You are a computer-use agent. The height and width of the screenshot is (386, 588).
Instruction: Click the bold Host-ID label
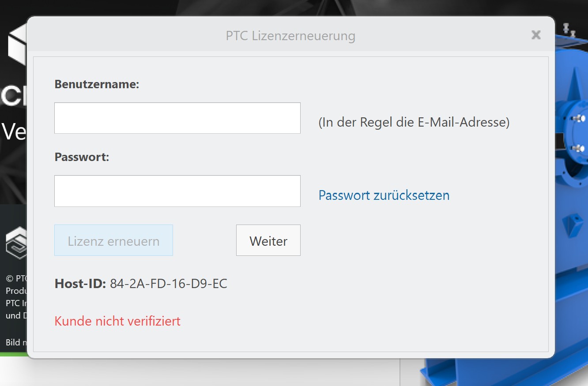[x=80, y=284]
